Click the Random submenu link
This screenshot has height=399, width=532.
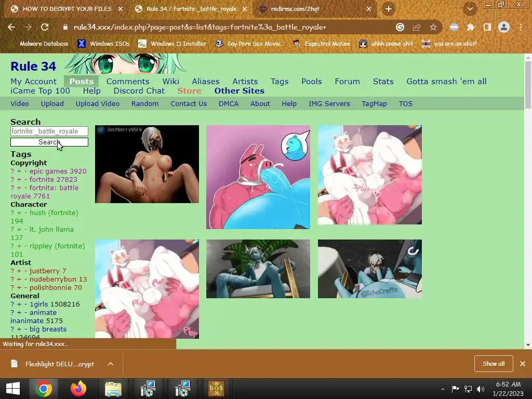pyautogui.click(x=145, y=104)
